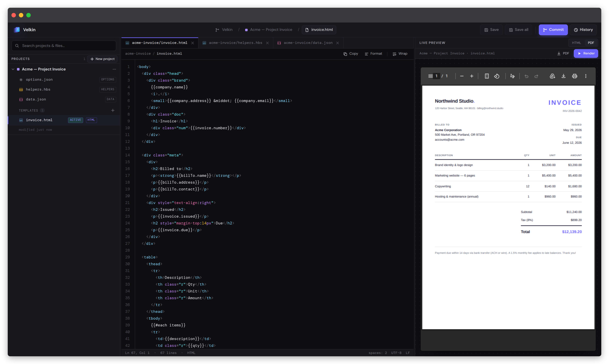Open the PDF viewer more actions menu
The width and height of the screenshot is (609, 364).
tap(586, 76)
